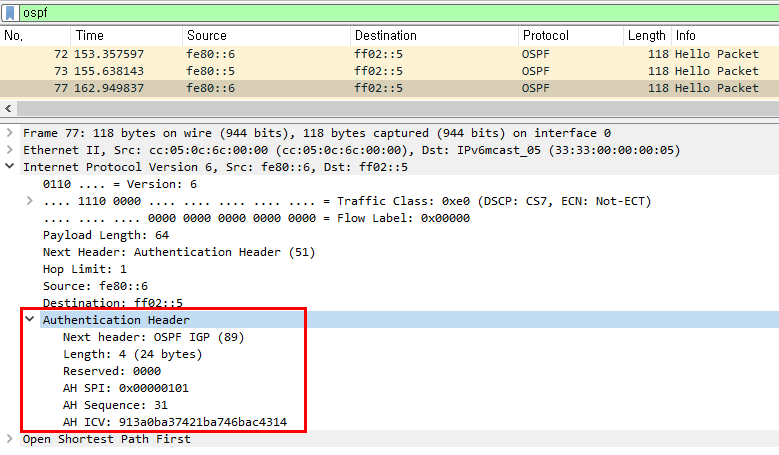Select the Open Shortest Path First line
The height and width of the screenshot is (455, 779).
[107, 439]
